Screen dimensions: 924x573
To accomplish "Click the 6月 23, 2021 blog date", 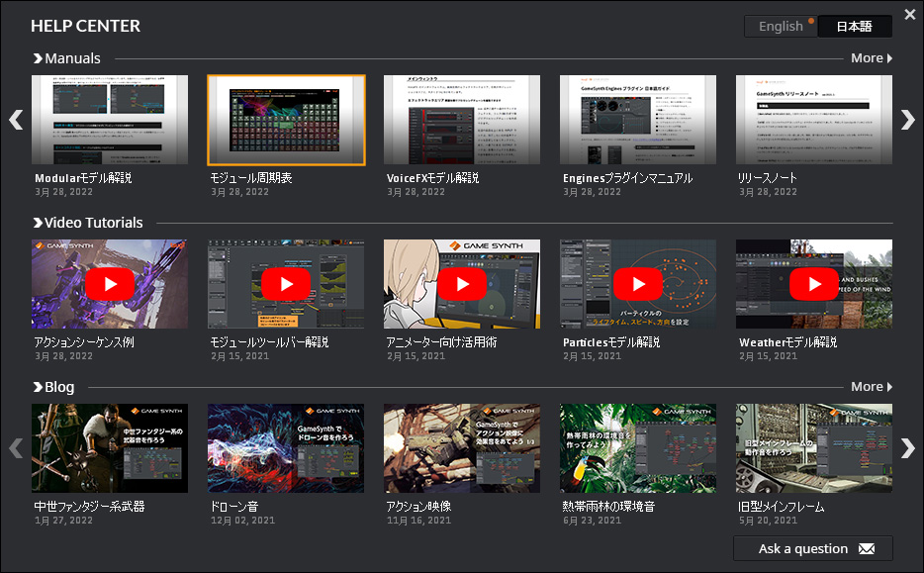I will coord(592,521).
